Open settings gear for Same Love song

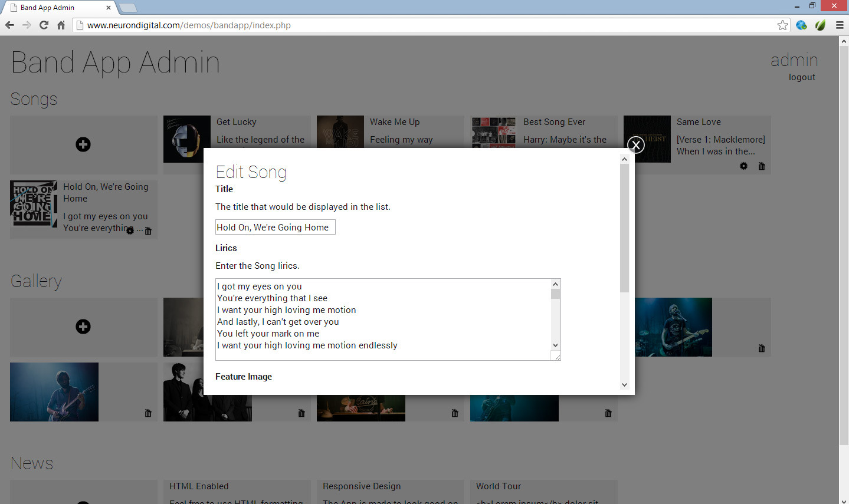click(x=743, y=166)
